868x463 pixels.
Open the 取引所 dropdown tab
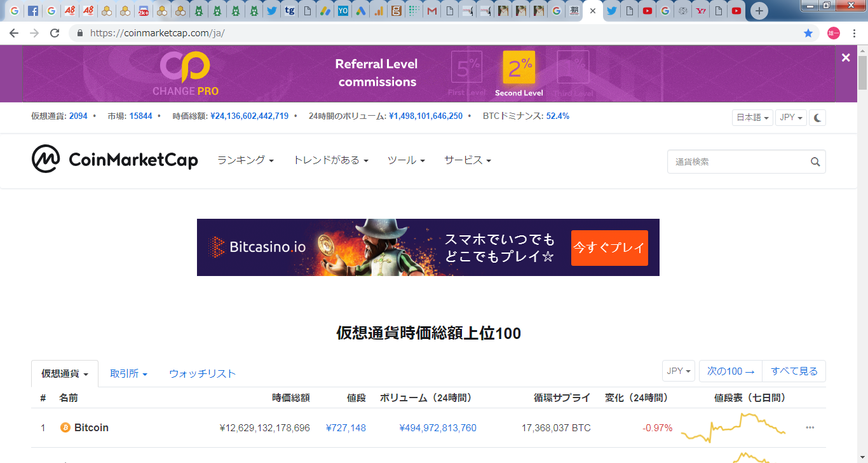[128, 374]
